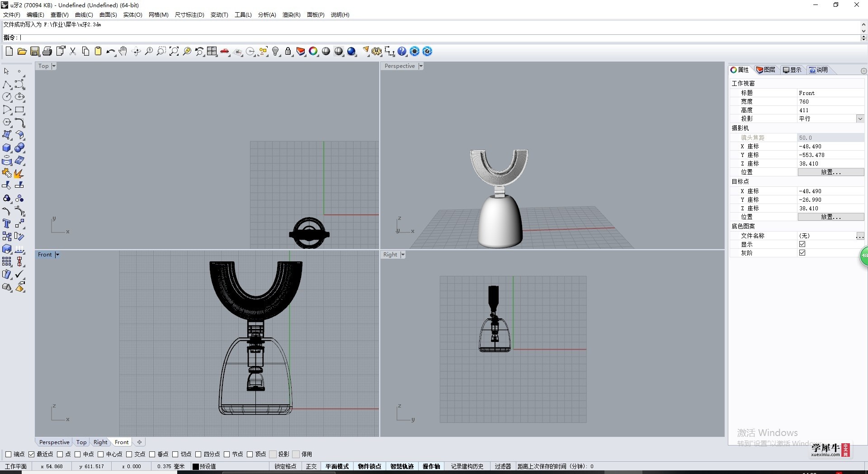Select the blue Box solid tool
The image size is (868, 474).
pyautogui.click(x=7, y=148)
